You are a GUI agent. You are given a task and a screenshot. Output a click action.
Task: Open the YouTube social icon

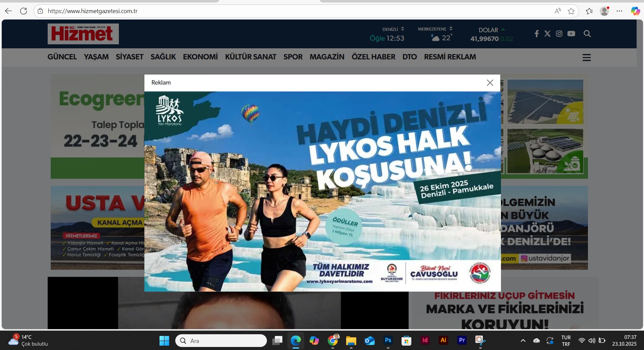pos(571,34)
